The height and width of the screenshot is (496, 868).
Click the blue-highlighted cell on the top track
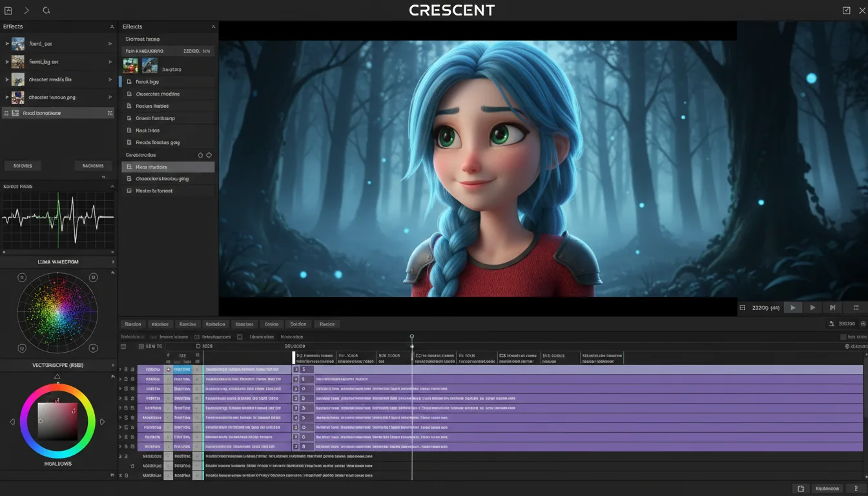(183, 369)
